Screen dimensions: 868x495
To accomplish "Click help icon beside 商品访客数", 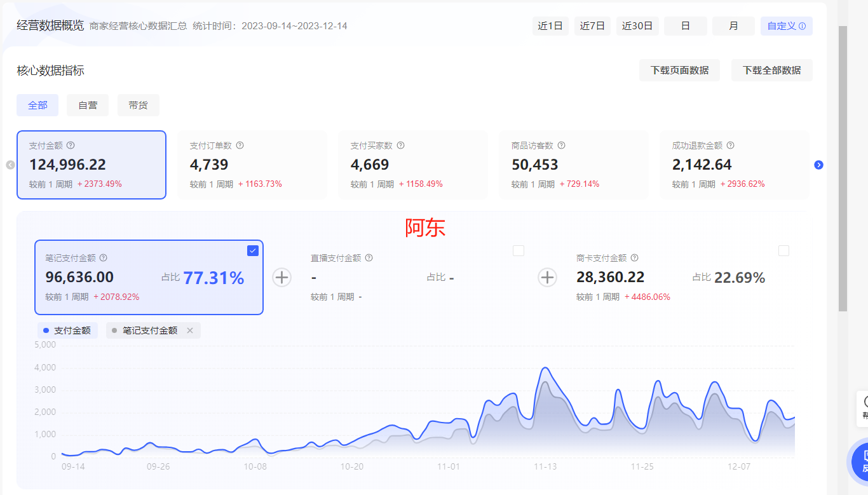I will [561, 146].
